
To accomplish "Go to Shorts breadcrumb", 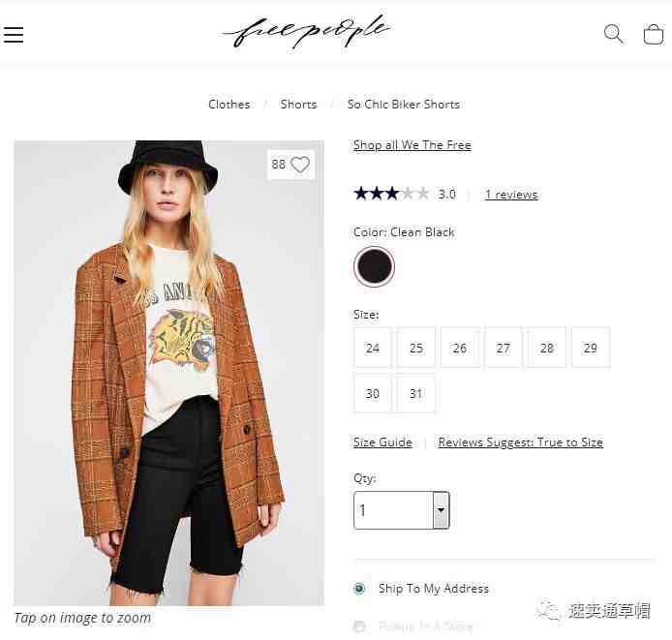I will [x=298, y=105].
